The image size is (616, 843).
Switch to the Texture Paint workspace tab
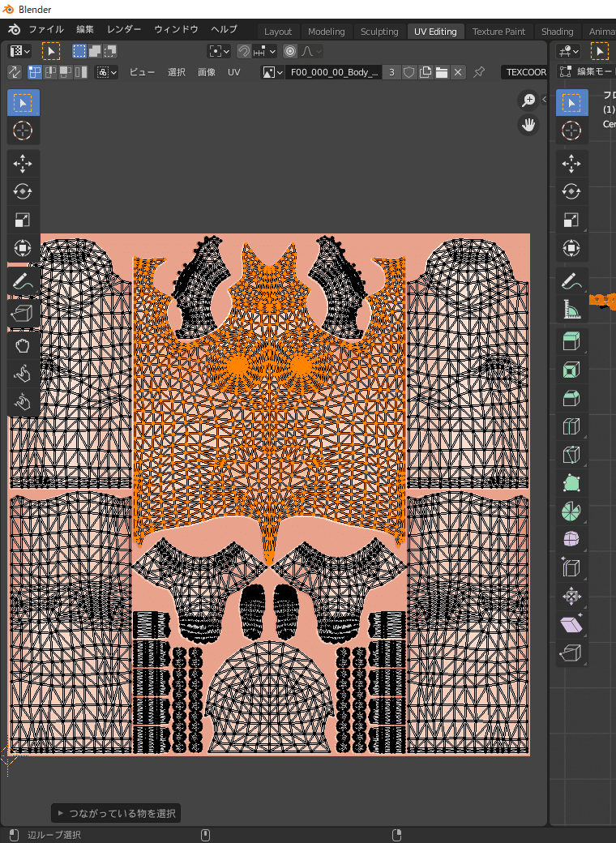point(498,31)
